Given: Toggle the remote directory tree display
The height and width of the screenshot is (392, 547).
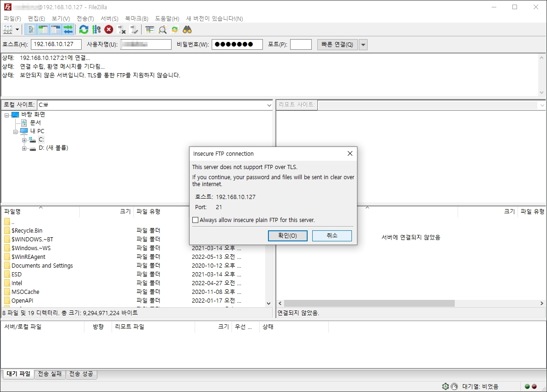Looking at the screenshot, I should (56, 29).
